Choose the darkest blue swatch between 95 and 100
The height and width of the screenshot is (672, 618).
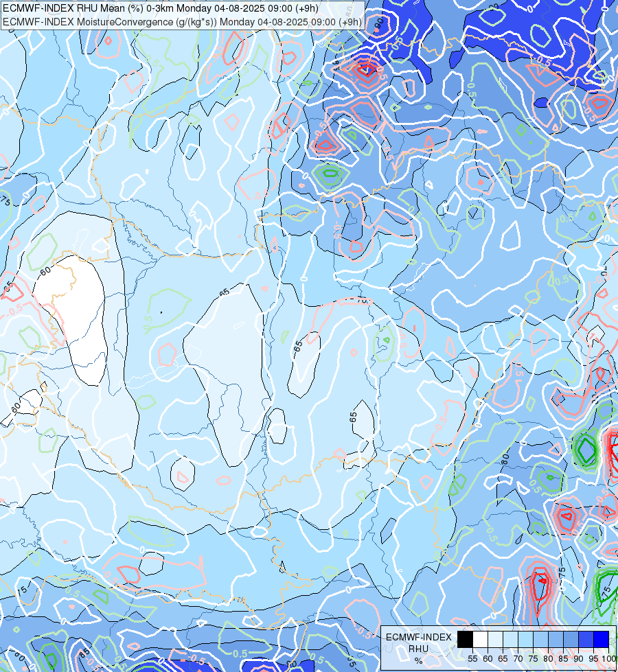(601, 639)
